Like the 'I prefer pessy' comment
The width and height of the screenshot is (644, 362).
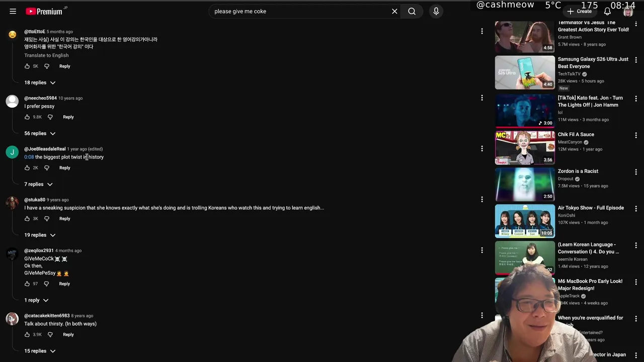point(27,117)
